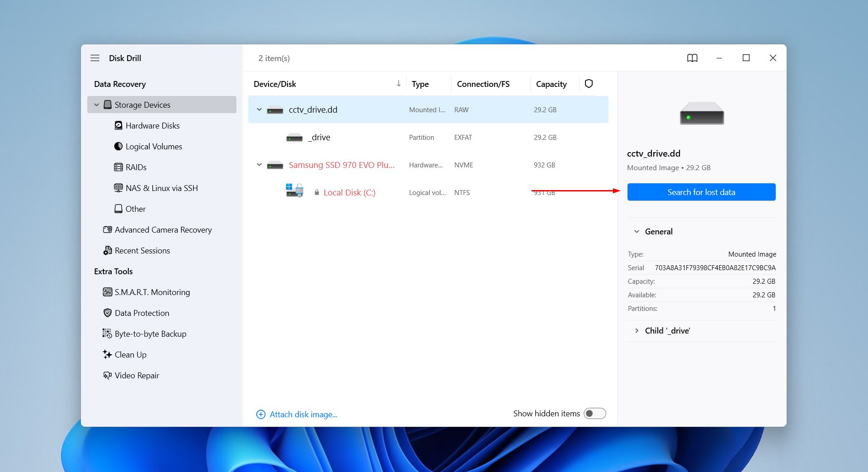Click the Local Disk (C:) Windows icon

click(x=294, y=190)
